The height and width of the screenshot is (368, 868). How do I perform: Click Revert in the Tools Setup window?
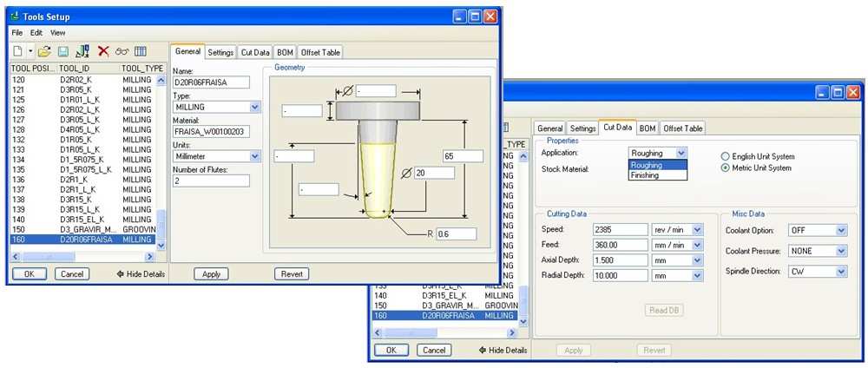(x=292, y=274)
